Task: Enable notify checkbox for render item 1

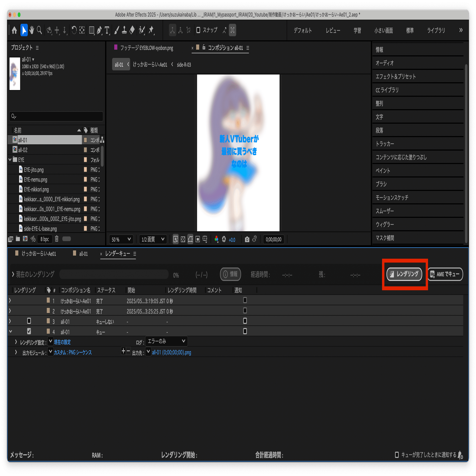Action: tap(245, 300)
